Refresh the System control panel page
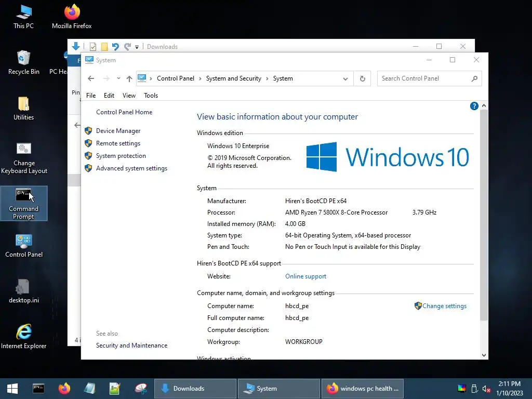This screenshot has width=532, height=399. pos(362,78)
